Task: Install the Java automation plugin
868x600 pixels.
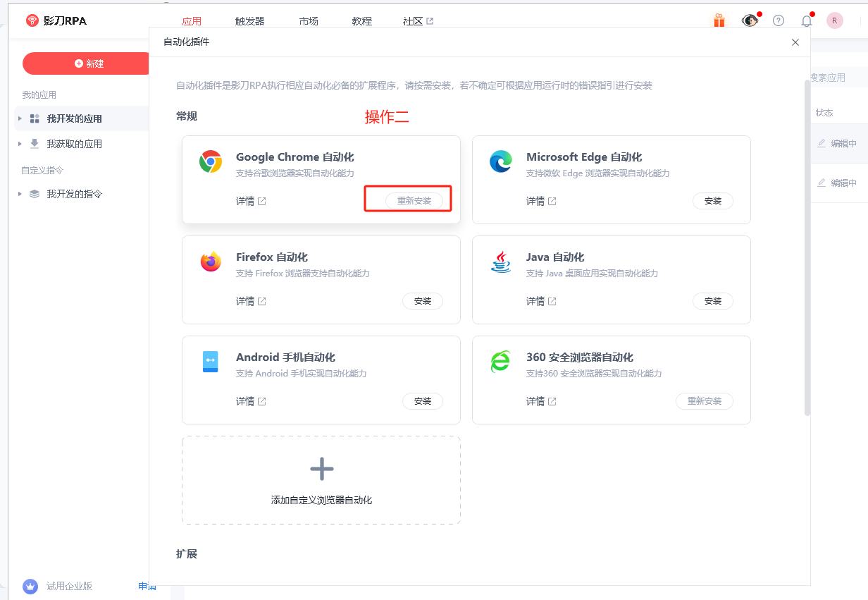Action: point(713,301)
